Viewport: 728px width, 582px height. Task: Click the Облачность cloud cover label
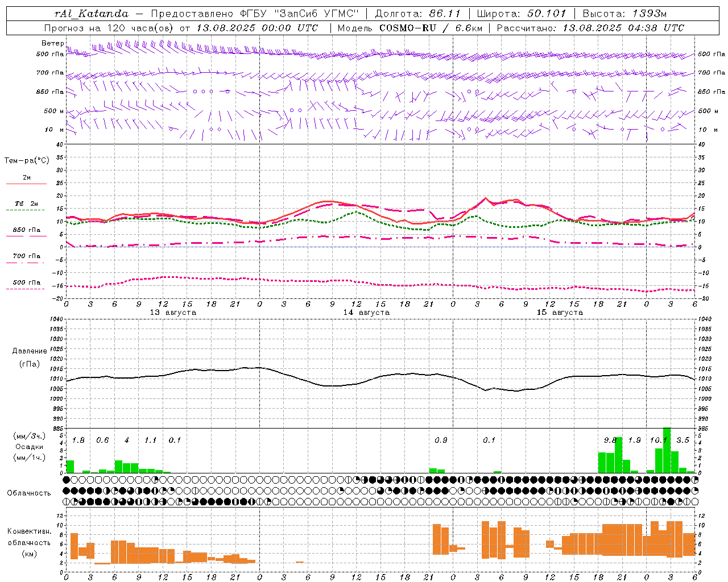pyautogui.click(x=29, y=493)
